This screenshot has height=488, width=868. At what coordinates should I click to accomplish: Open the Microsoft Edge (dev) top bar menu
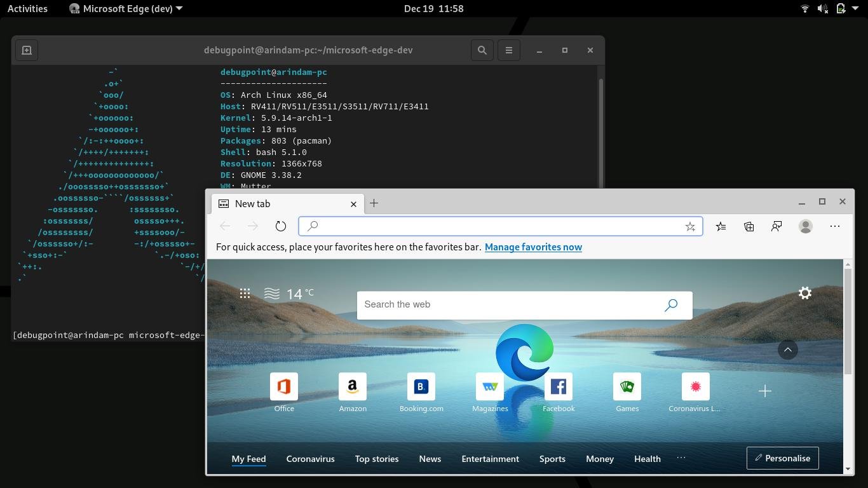tap(125, 8)
